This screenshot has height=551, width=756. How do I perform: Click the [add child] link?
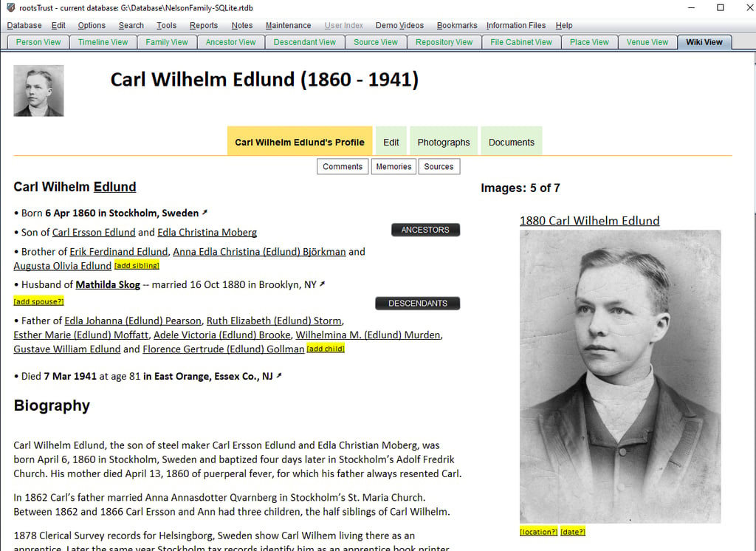326,349
